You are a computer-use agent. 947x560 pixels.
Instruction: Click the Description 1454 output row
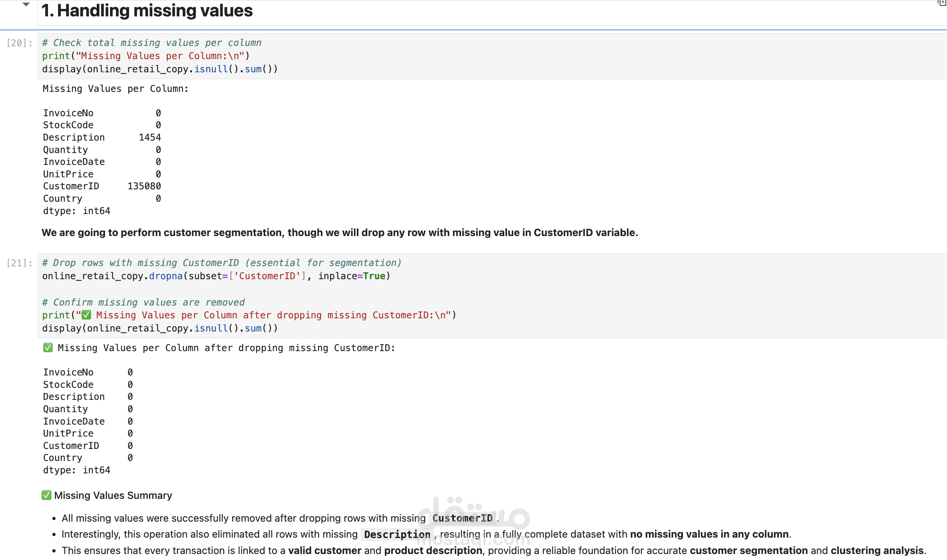102,137
